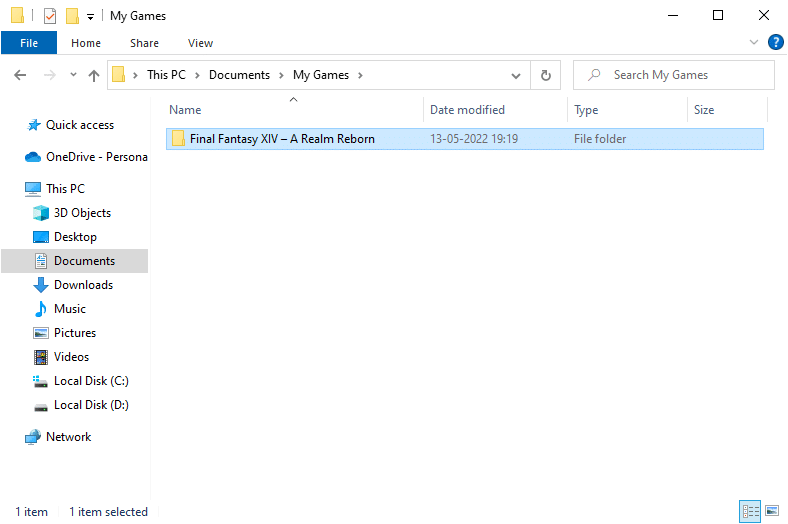
Task: Open the File menu
Action: tap(29, 43)
